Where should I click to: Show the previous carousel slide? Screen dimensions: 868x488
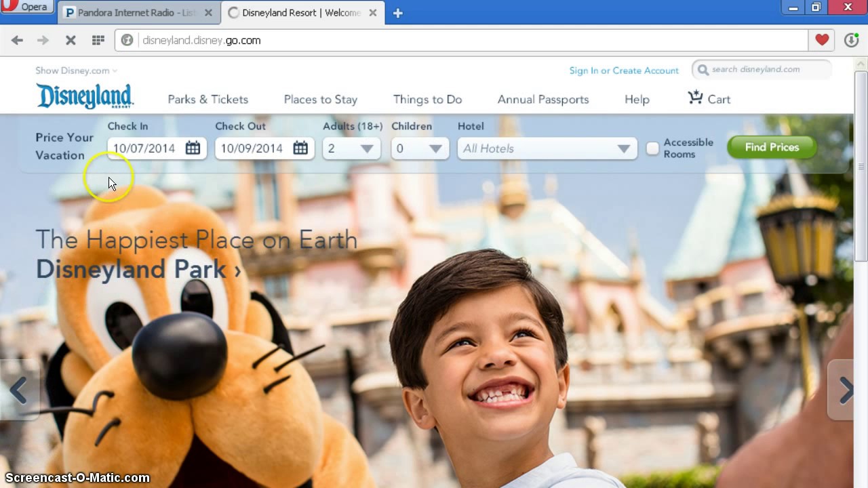coord(18,390)
